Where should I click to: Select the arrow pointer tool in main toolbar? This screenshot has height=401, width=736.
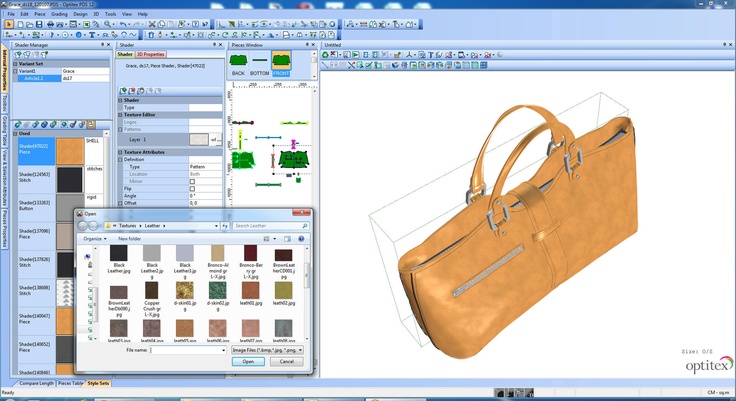pos(8,24)
